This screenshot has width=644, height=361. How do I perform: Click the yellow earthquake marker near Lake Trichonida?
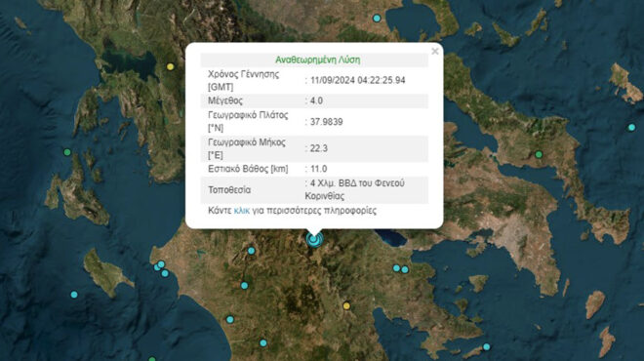[171, 66]
